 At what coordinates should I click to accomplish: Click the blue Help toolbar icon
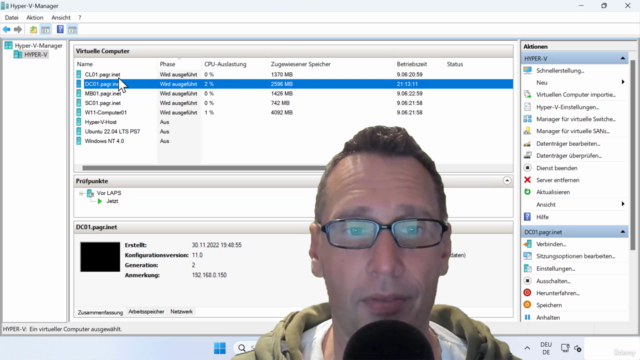point(60,29)
